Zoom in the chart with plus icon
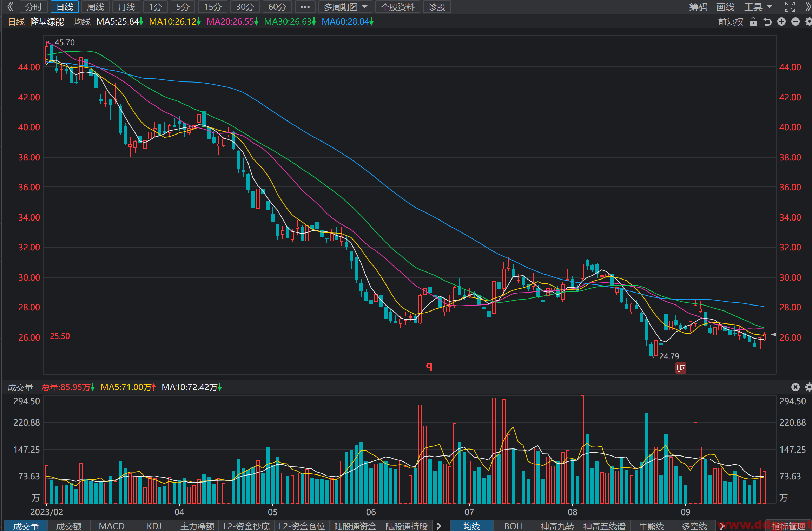812x531 pixels. (781, 22)
